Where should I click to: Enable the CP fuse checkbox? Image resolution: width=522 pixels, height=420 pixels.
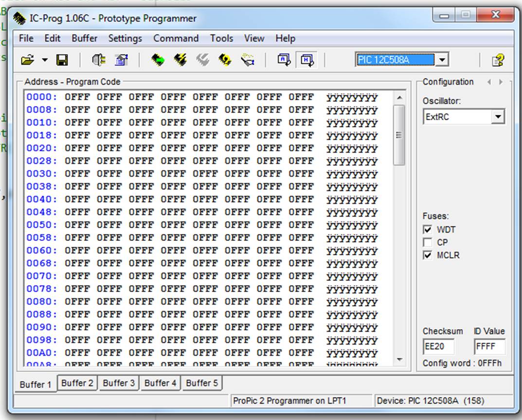428,242
